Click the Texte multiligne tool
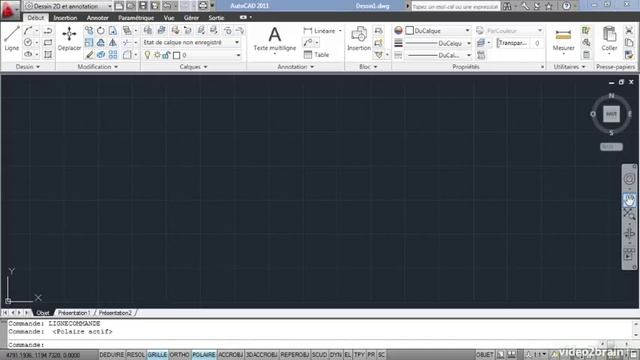 274,40
